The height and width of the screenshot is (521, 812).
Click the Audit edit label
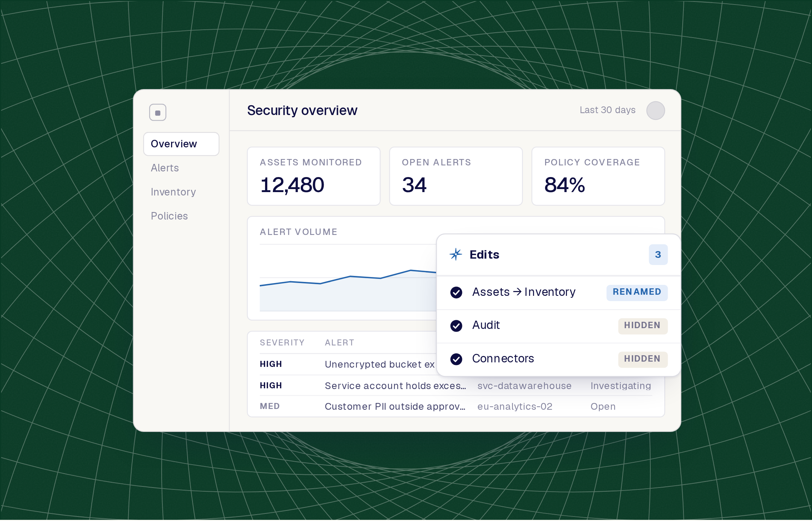tap(486, 325)
